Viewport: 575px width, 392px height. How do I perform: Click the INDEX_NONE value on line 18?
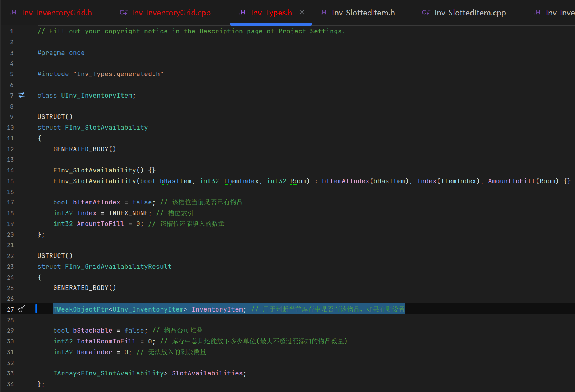point(128,213)
